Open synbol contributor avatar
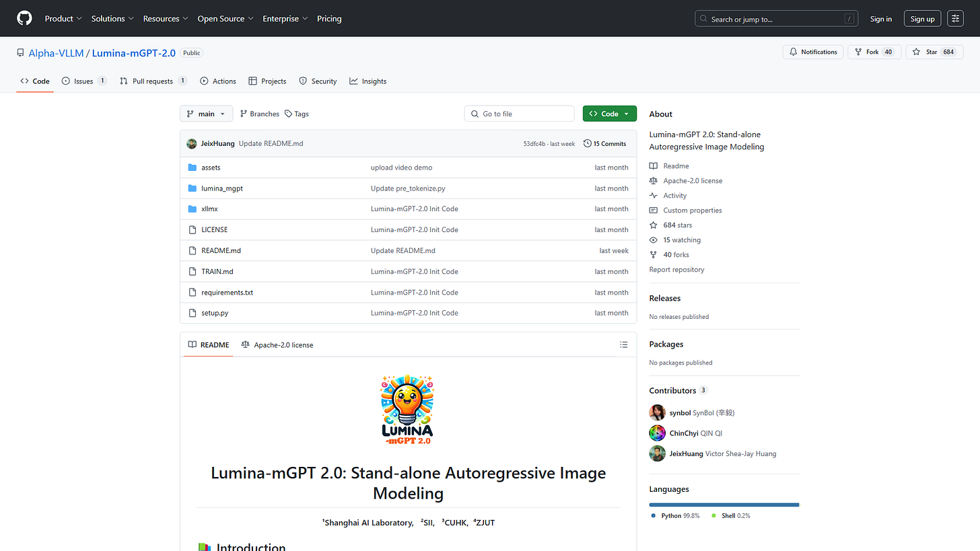Image resolution: width=980 pixels, height=551 pixels. point(657,412)
